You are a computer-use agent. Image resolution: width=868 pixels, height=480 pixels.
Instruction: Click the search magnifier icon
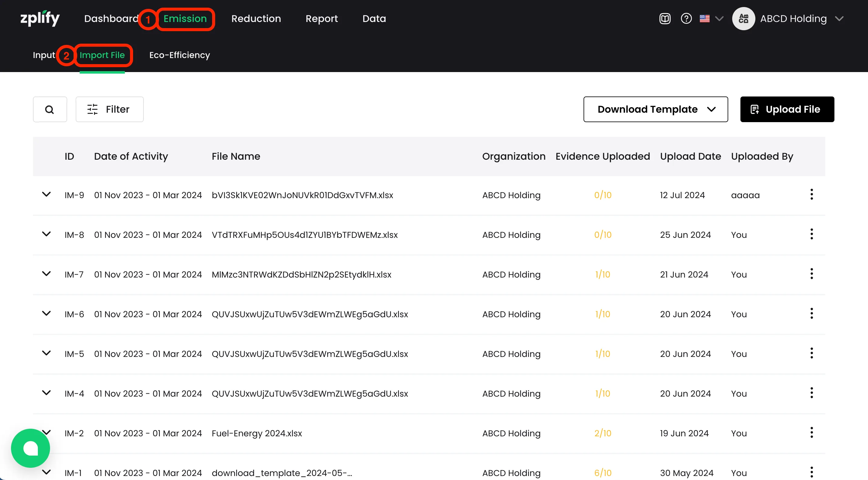(x=49, y=109)
